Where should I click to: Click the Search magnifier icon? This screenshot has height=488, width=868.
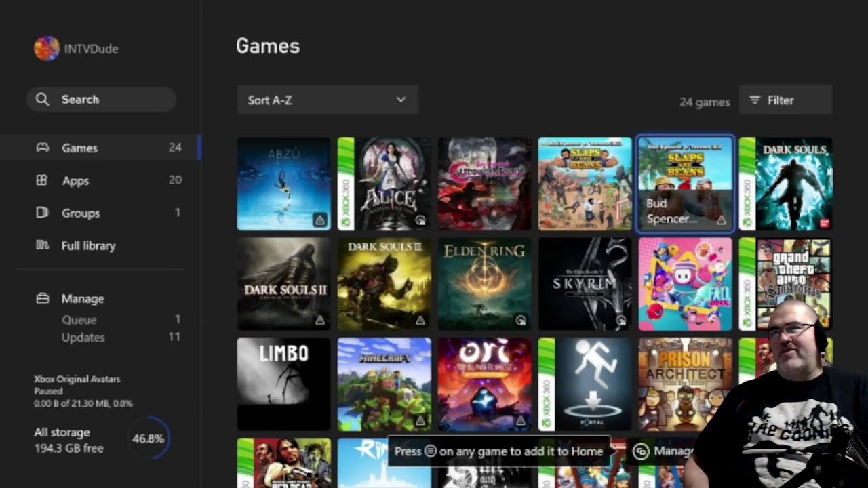tap(42, 99)
